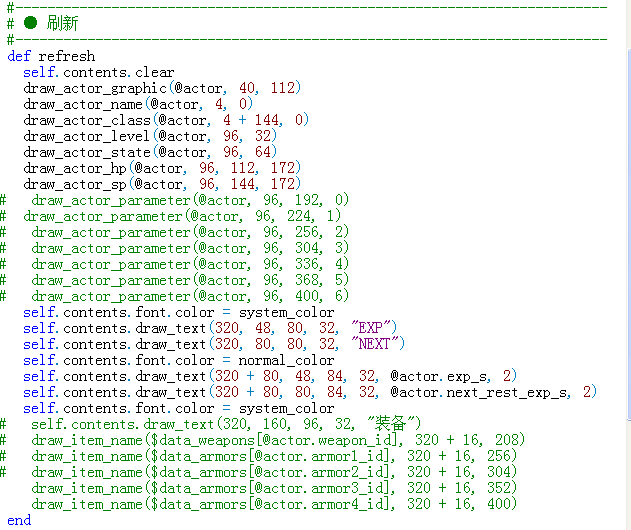Click the draw_actor_sp(@actor, 96, 144, 172) line
631x530 pixels.
pyautogui.click(x=162, y=184)
